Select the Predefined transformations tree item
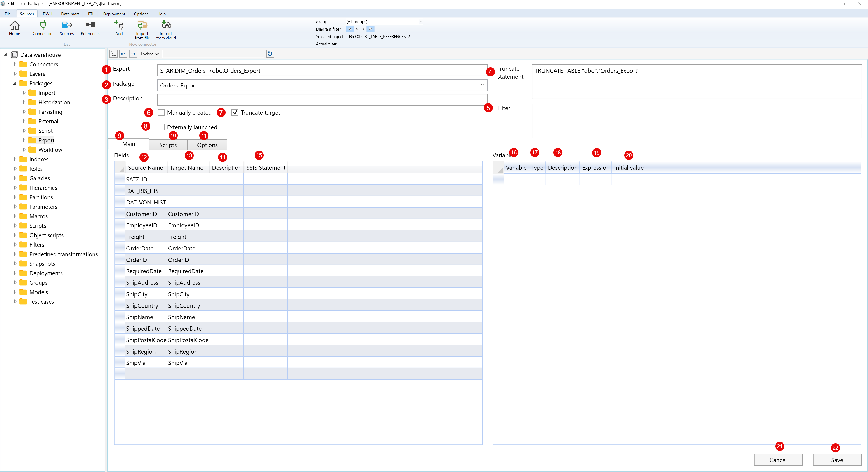868x472 pixels. click(x=63, y=254)
